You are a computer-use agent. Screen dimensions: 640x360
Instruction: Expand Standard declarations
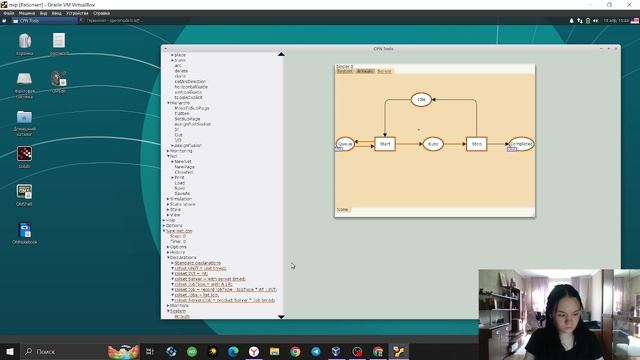pyautogui.click(x=172, y=263)
